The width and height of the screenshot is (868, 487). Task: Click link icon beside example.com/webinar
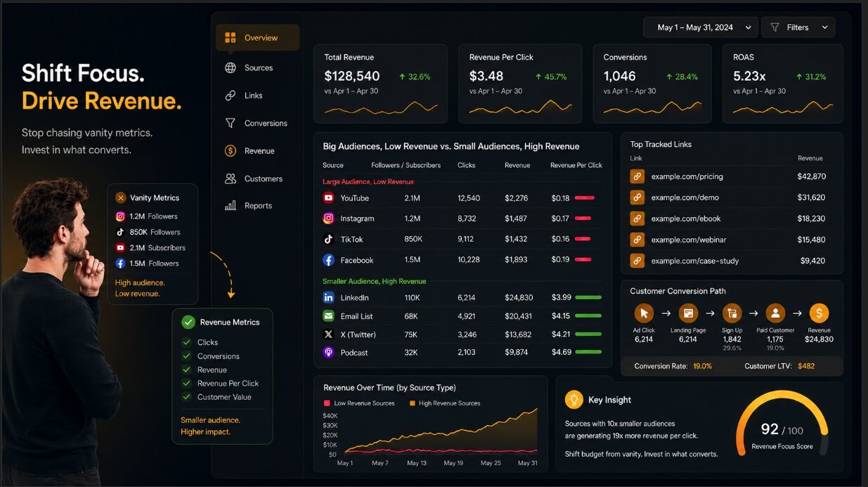[637, 240]
